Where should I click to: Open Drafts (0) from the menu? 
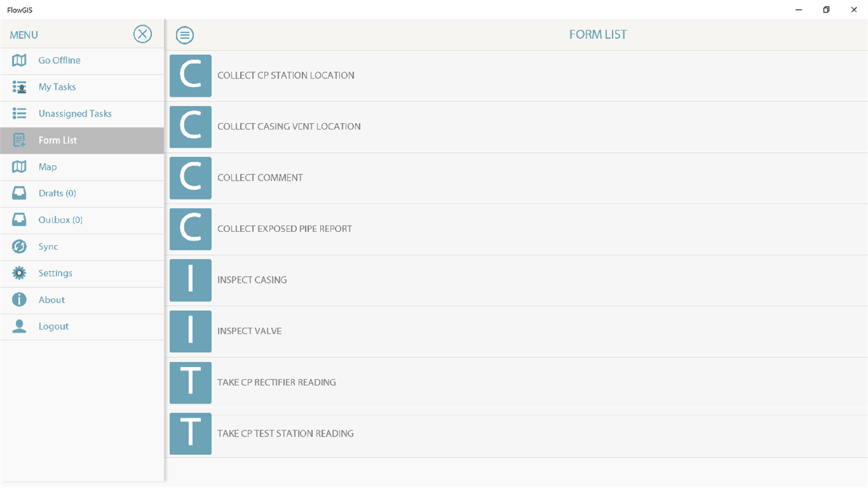[82, 194]
